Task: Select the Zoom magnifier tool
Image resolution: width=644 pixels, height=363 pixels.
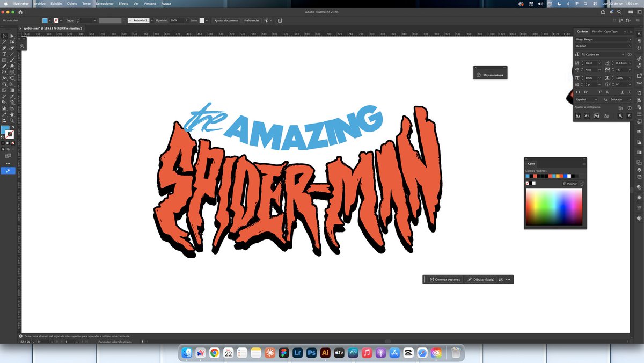Action: pos(12,120)
